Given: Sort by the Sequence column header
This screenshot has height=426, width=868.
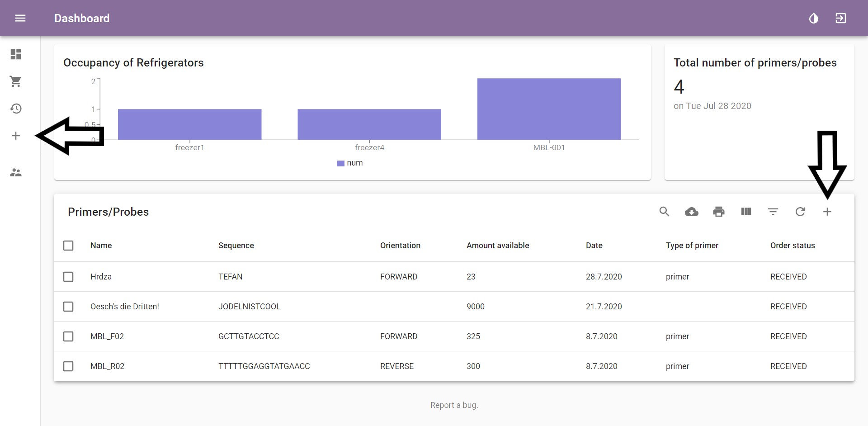Looking at the screenshot, I should [x=236, y=246].
